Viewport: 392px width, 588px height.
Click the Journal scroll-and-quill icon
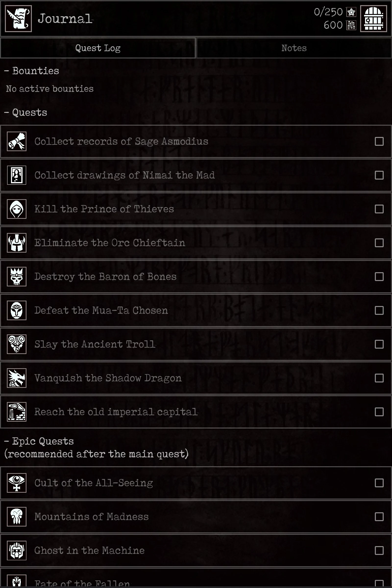[18, 19]
